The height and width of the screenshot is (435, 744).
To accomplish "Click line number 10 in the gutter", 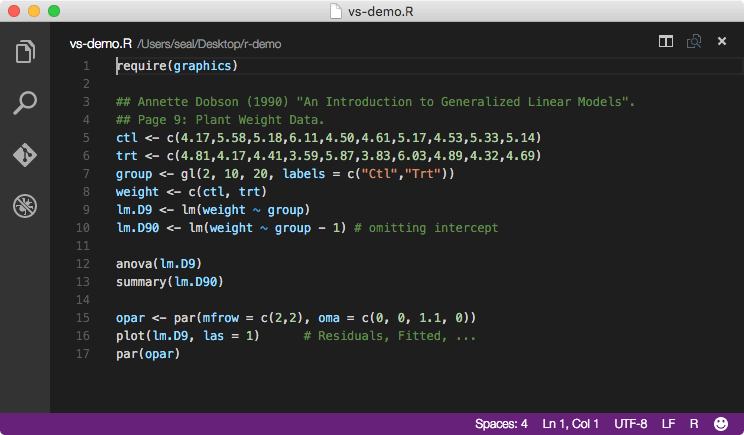I will pos(83,228).
